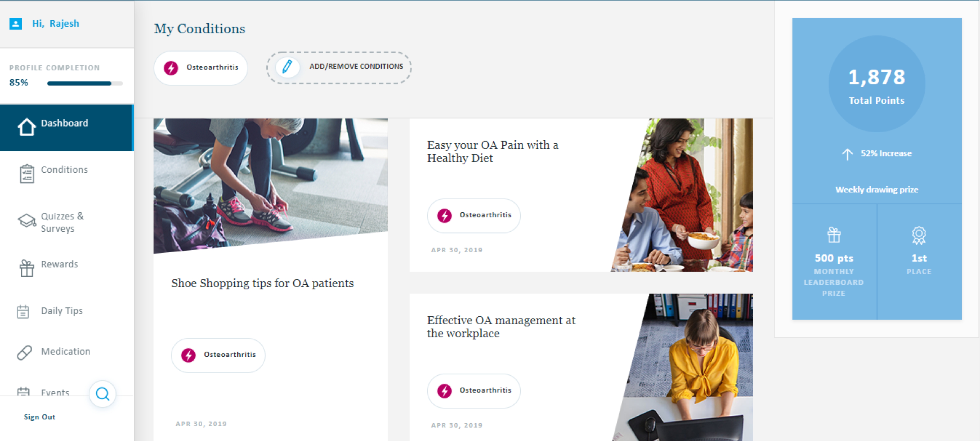Click the gift icon above 500 pts

pyautogui.click(x=834, y=235)
